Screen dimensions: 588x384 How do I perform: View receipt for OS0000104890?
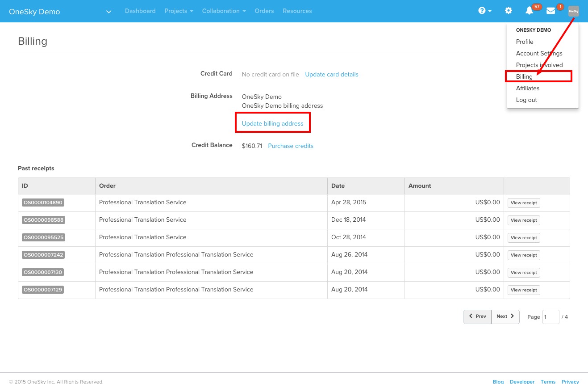click(x=524, y=203)
